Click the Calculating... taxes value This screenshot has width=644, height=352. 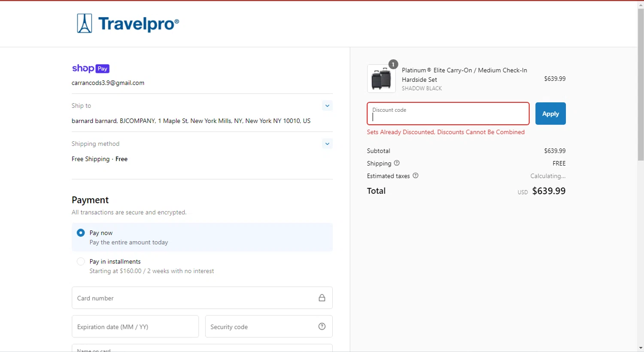548,176
